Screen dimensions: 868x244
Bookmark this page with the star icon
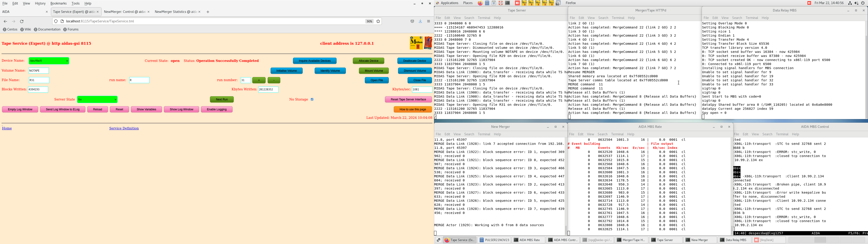click(378, 21)
